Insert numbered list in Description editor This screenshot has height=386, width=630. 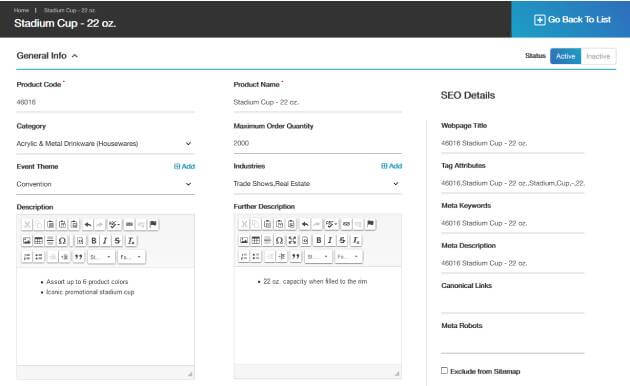27,257
